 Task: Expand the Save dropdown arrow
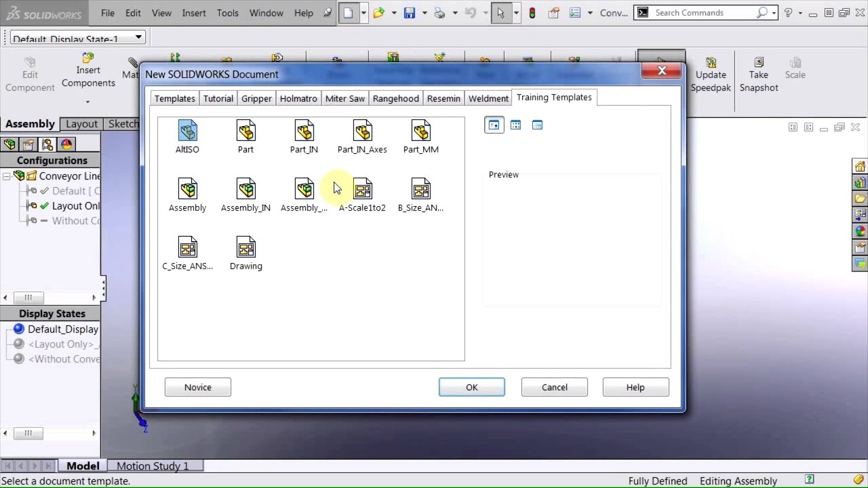425,13
